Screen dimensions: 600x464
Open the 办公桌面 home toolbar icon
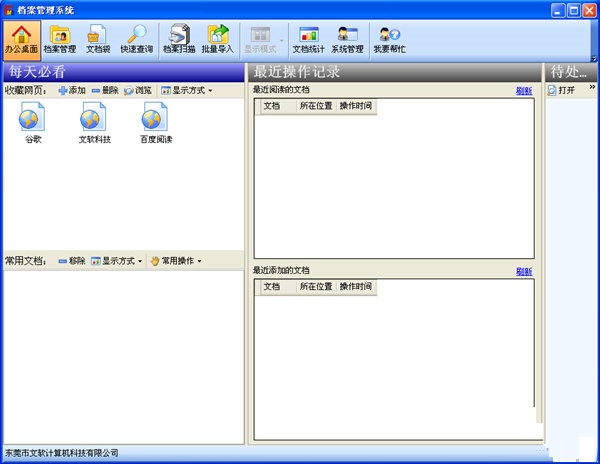(21, 39)
